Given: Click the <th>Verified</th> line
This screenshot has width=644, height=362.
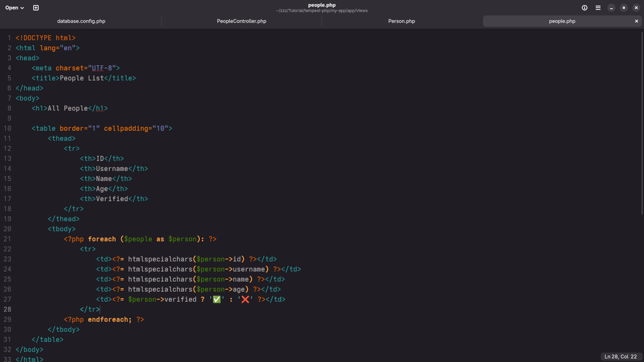Looking at the screenshot, I should [x=114, y=199].
